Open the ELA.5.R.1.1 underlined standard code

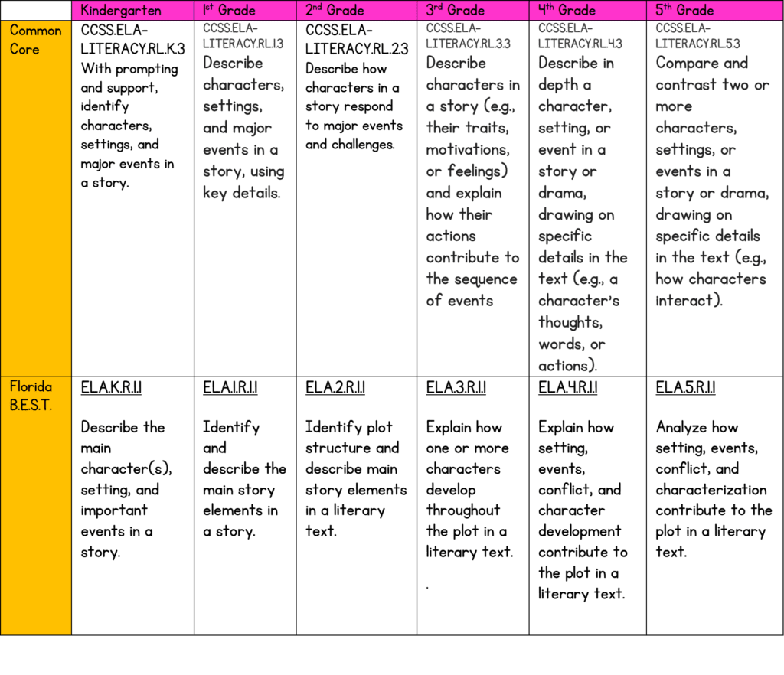coord(685,387)
